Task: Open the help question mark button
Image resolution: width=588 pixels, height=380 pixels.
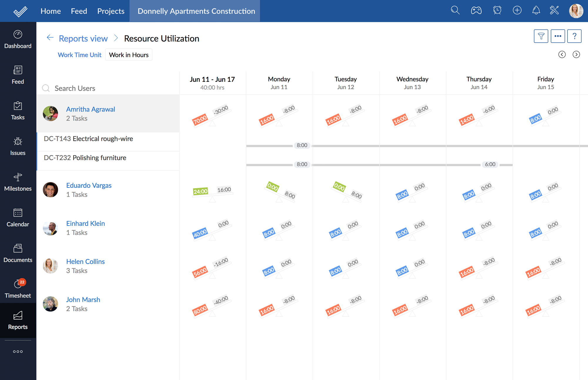Action: coord(574,36)
